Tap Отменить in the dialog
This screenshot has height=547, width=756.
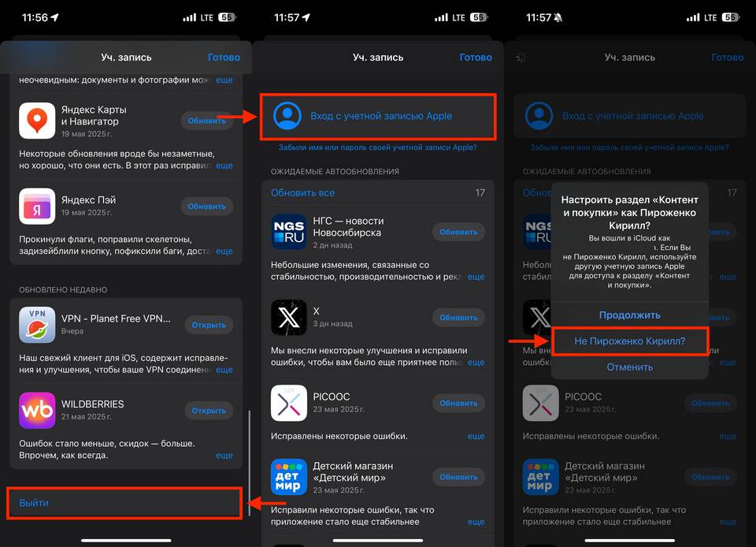click(x=629, y=367)
